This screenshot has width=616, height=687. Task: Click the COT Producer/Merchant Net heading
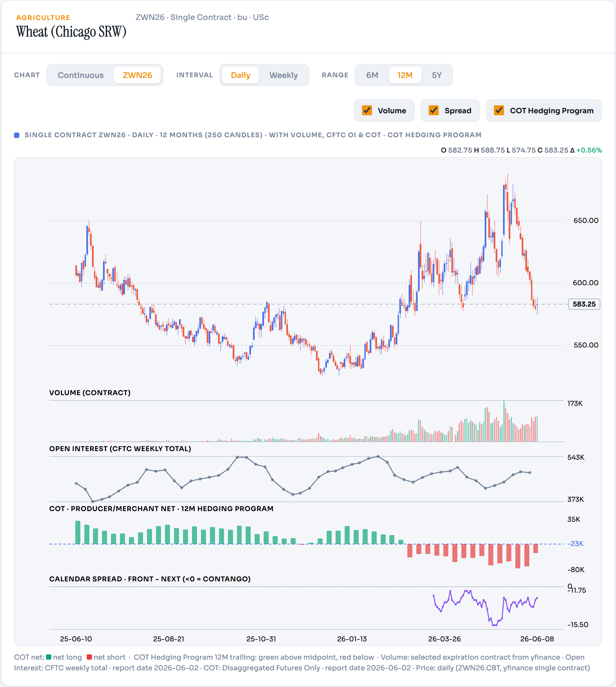click(161, 509)
